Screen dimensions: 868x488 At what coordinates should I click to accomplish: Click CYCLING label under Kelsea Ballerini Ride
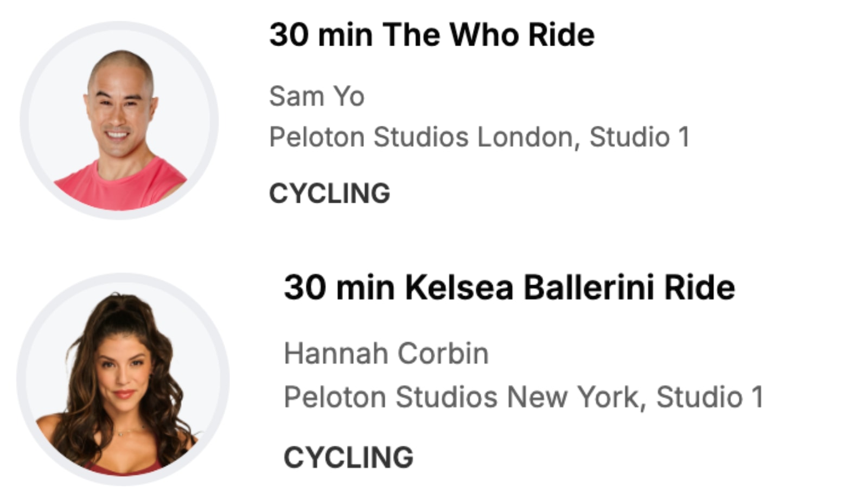click(x=348, y=458)
